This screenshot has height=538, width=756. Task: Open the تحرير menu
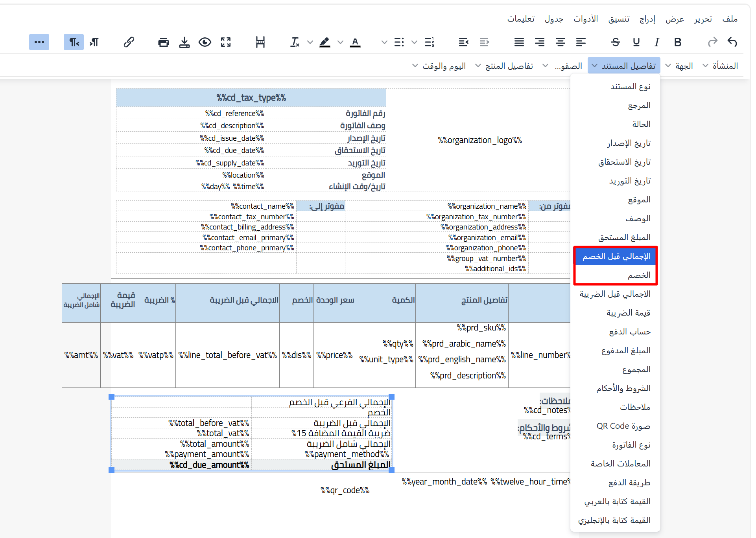[x=703, y=19]
